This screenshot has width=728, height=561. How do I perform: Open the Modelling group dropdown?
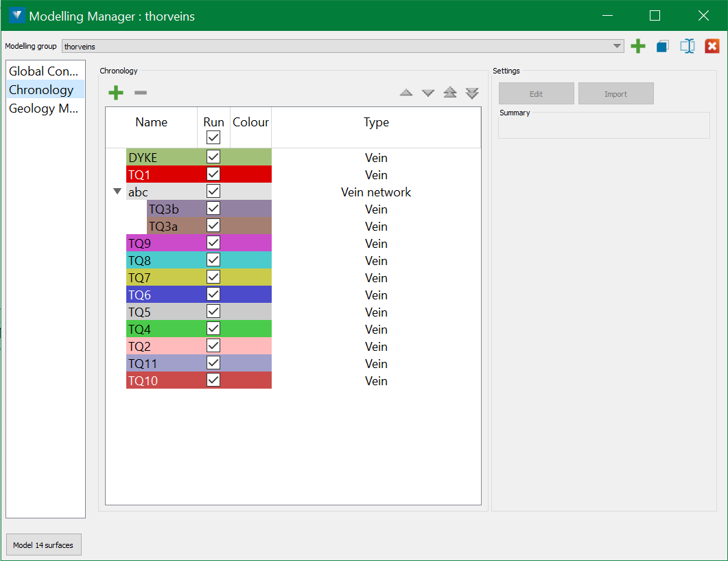click(x=617, y=46)
